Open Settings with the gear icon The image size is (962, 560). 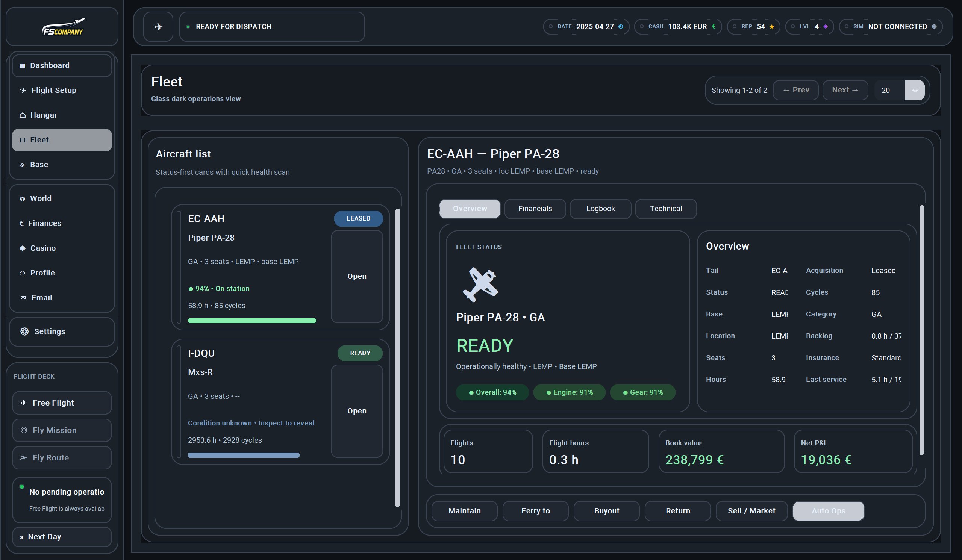[x=24, y=331]
